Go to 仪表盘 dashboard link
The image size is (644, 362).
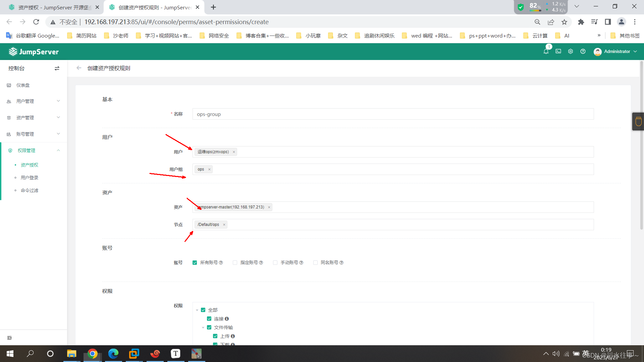(x=23, y=85)
